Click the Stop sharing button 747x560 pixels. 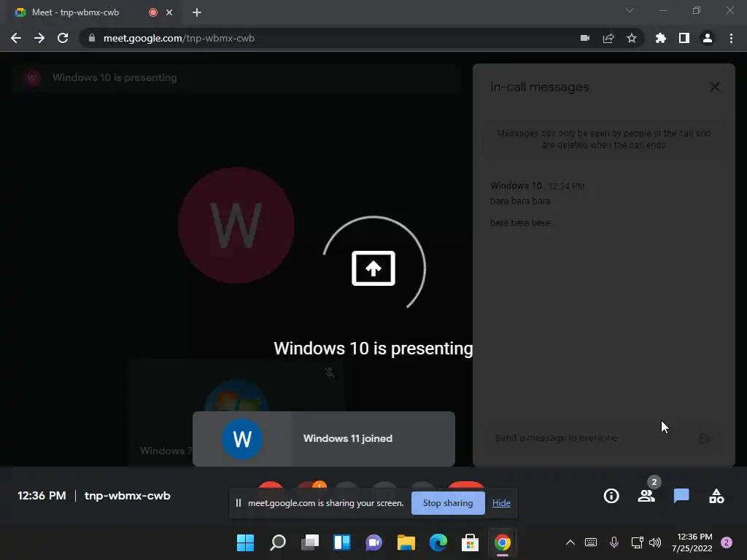[x=448, y=503]
